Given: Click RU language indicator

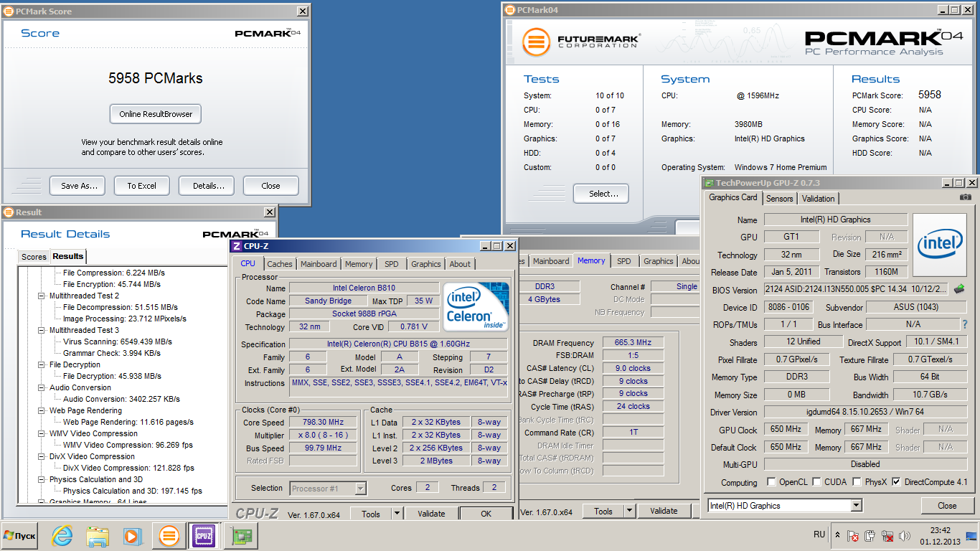Looking at the screenshot, I should pos(819,535).
